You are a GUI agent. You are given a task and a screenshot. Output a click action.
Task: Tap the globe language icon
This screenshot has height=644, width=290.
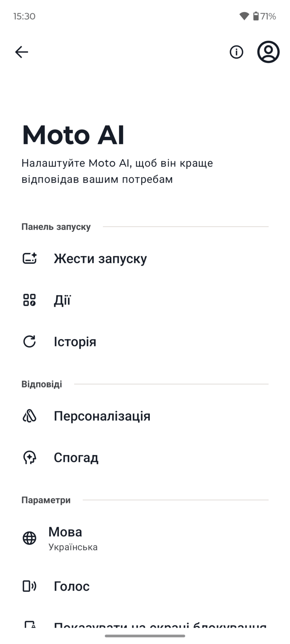point(30,538)
